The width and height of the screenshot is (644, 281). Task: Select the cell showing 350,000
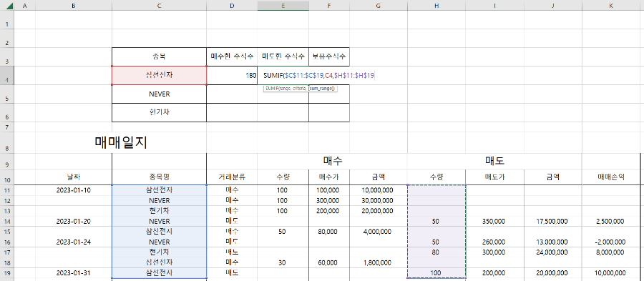tap(494, 221)
